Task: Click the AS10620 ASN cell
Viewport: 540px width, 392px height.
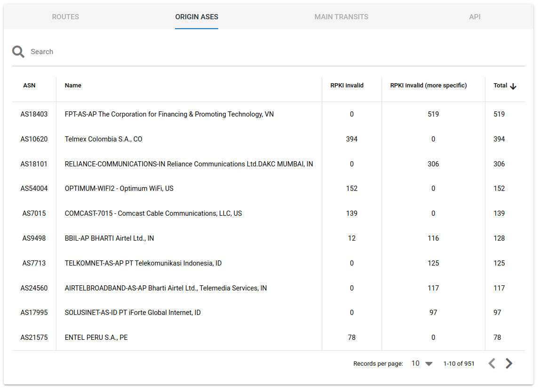Action: [34, 139]
